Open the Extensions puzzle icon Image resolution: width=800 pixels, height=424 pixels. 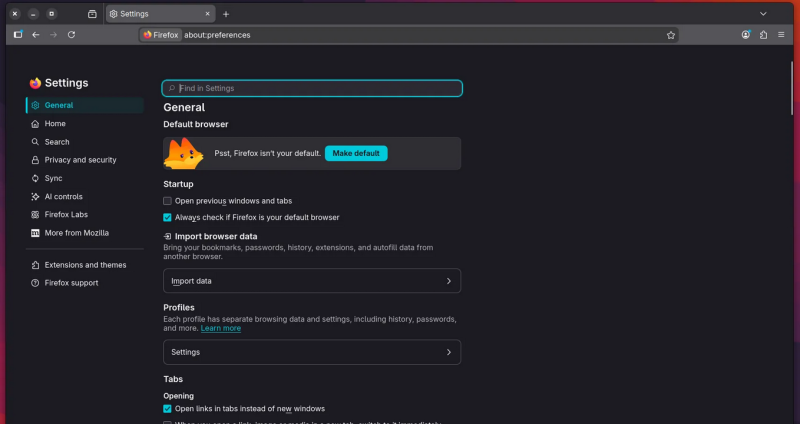coord(763,35)
